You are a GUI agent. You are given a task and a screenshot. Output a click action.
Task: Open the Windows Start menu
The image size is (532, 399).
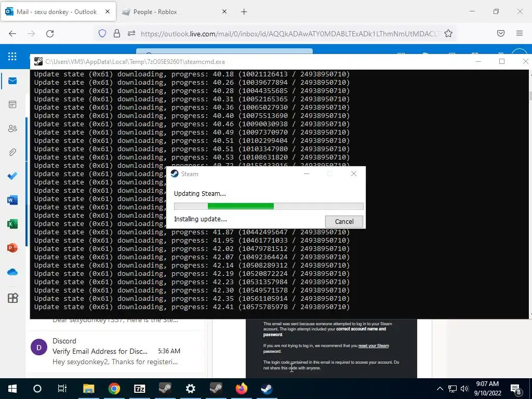tap(12, 389)
